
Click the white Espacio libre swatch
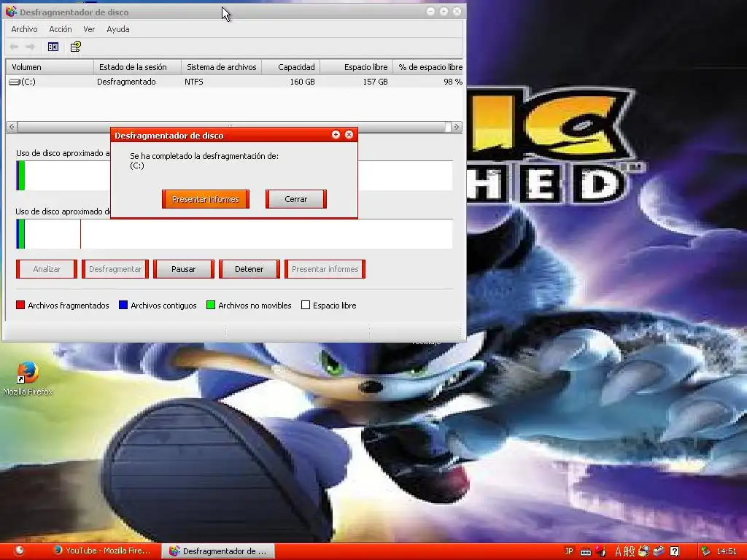[306, 306]
